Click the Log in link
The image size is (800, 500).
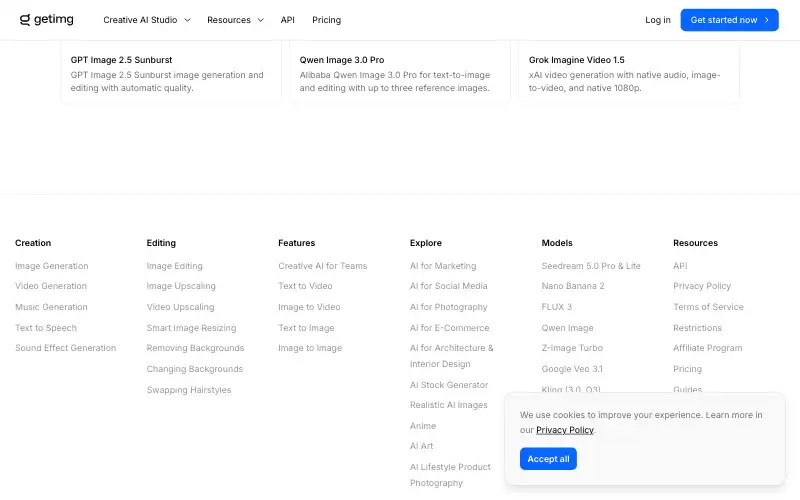click(658, 20)
